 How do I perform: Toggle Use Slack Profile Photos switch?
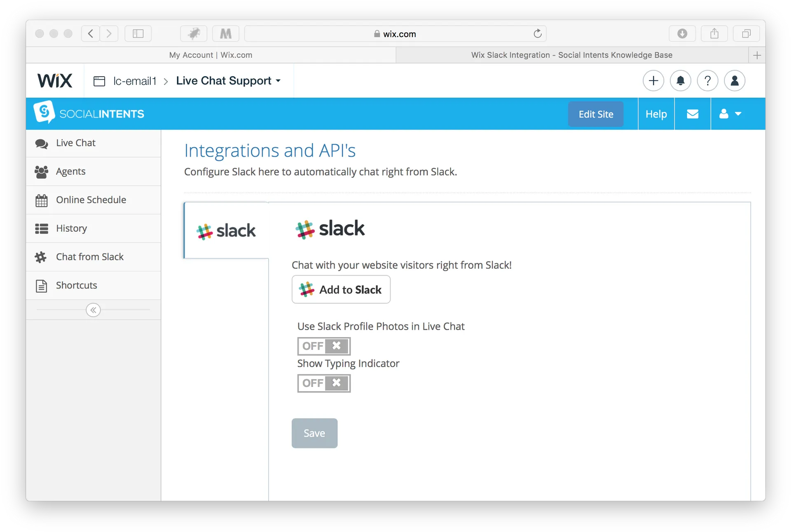pyautogui.click(x=324, y=346)
